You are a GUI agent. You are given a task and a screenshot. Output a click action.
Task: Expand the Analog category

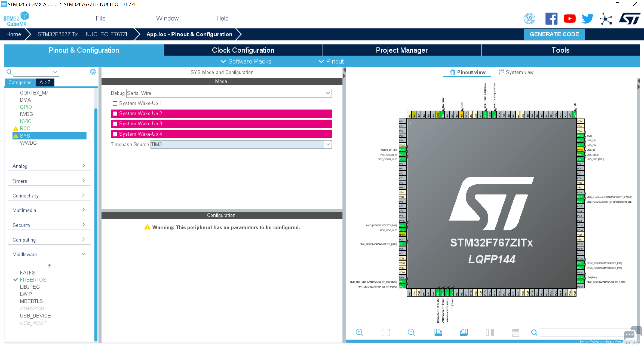pos(49,166)
